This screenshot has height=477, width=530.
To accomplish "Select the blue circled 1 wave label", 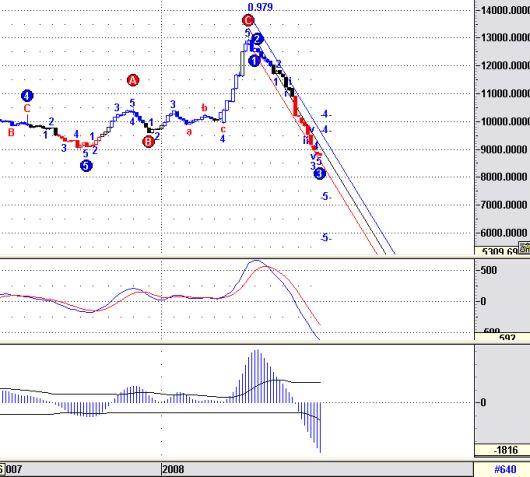I will [x=254, y=61].
